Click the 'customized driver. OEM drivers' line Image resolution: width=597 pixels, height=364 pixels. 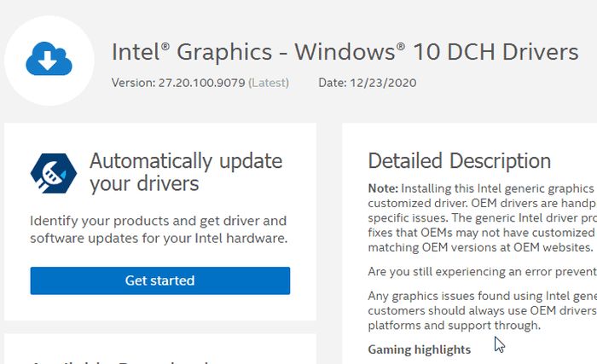[482, 203]
